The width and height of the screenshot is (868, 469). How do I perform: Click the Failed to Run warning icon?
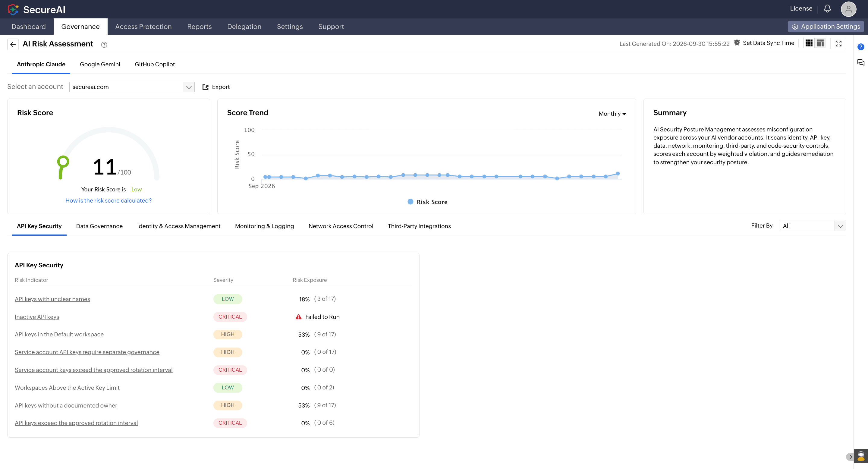coord(299,317)
